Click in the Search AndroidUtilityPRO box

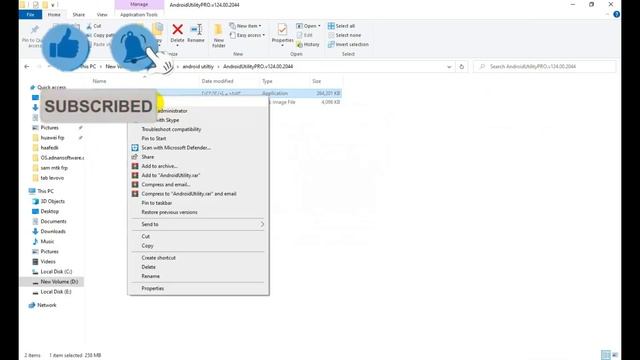tap(544, 67)
